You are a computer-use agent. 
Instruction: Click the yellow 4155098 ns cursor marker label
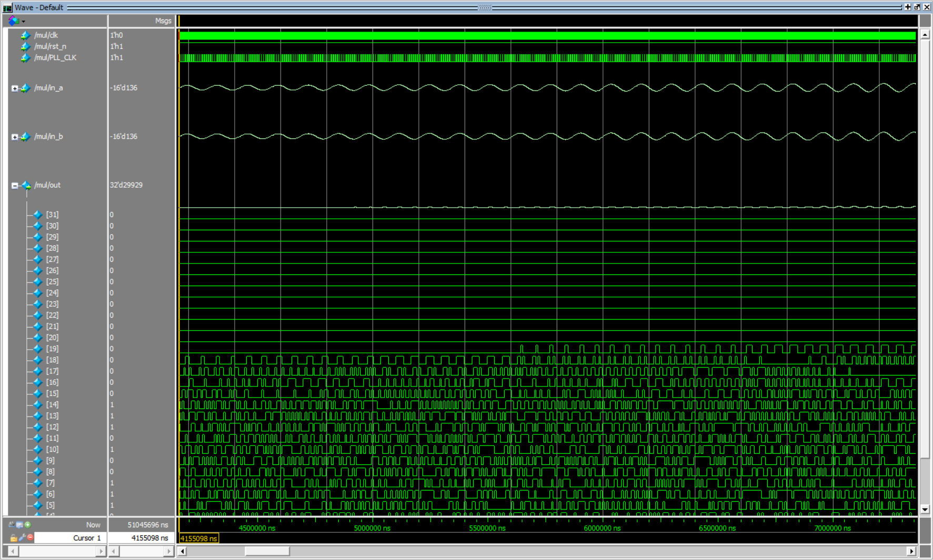(199, 538)
